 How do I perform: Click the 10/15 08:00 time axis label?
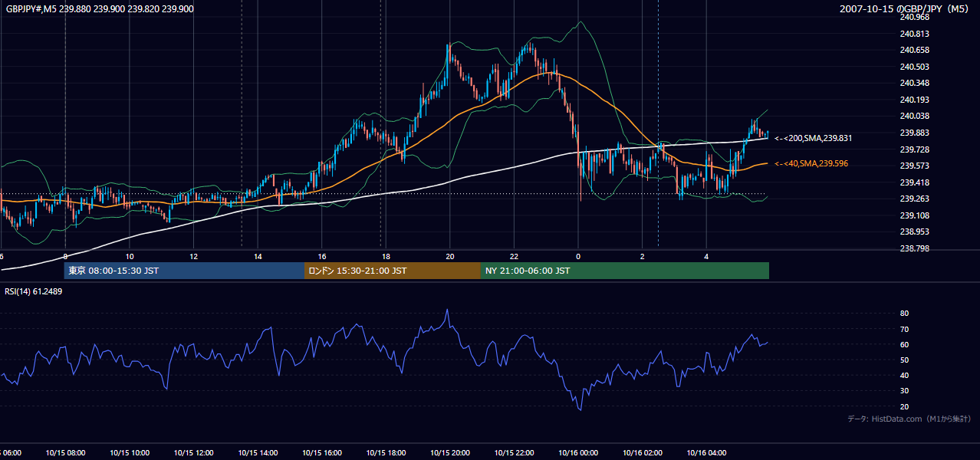[65, 453]
